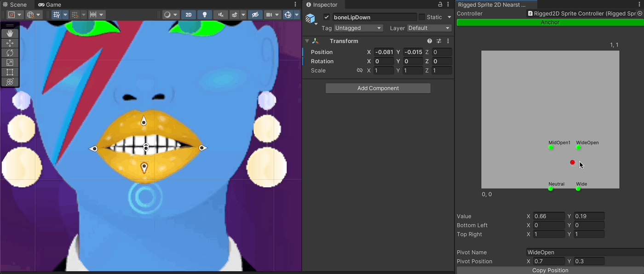Click the Position X field
The width and height of the screenshot is (644, 274).
[x=383, y=52]
